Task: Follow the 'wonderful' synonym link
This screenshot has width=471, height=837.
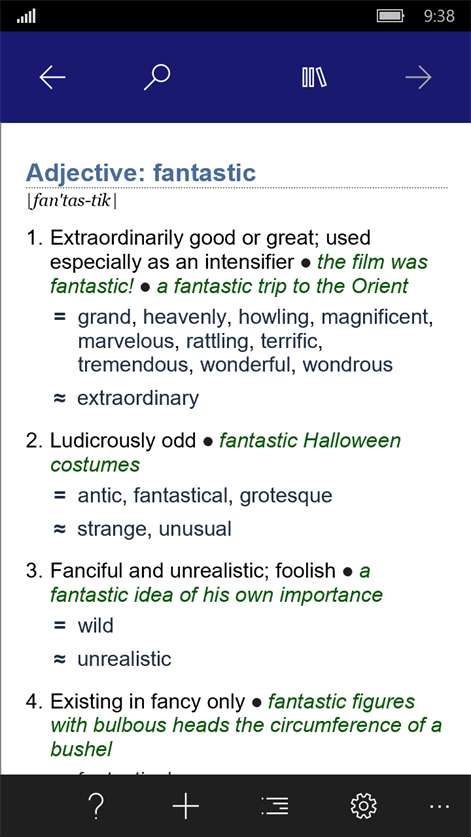Action: [x=246, y=365]
